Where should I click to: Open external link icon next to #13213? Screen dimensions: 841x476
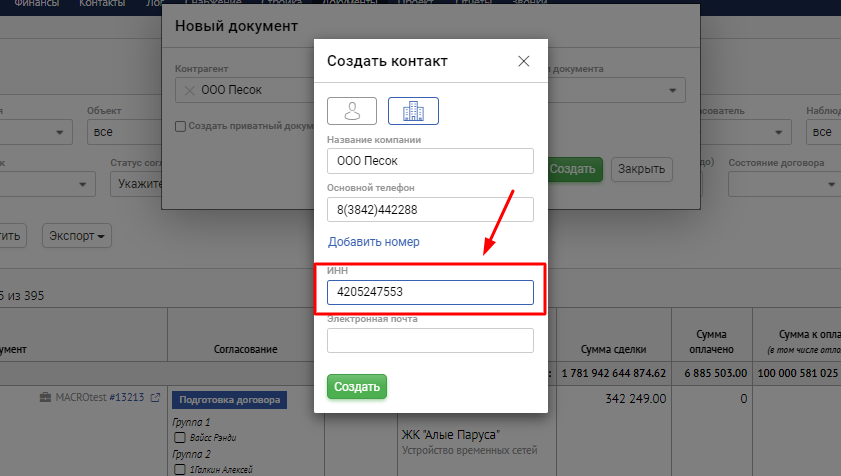point(155,398)
